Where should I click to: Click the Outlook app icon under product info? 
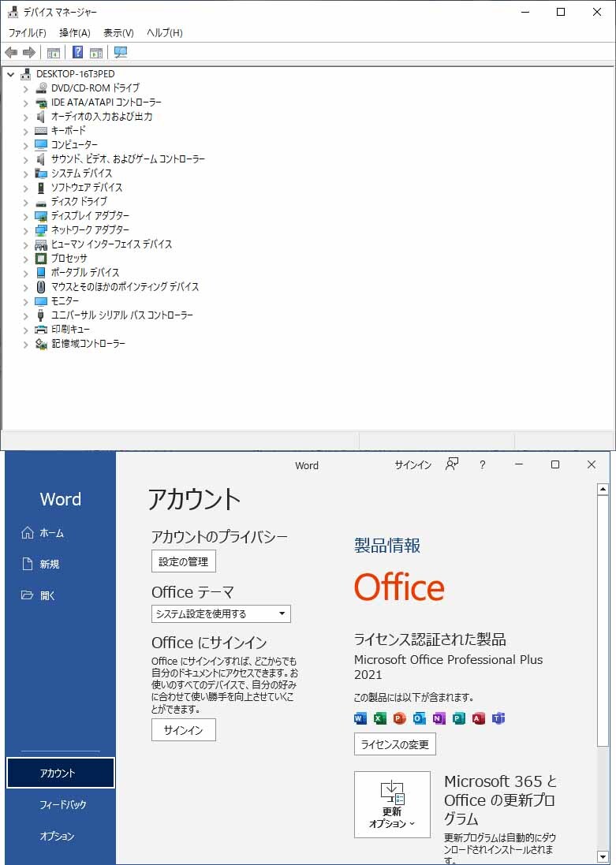420,718
